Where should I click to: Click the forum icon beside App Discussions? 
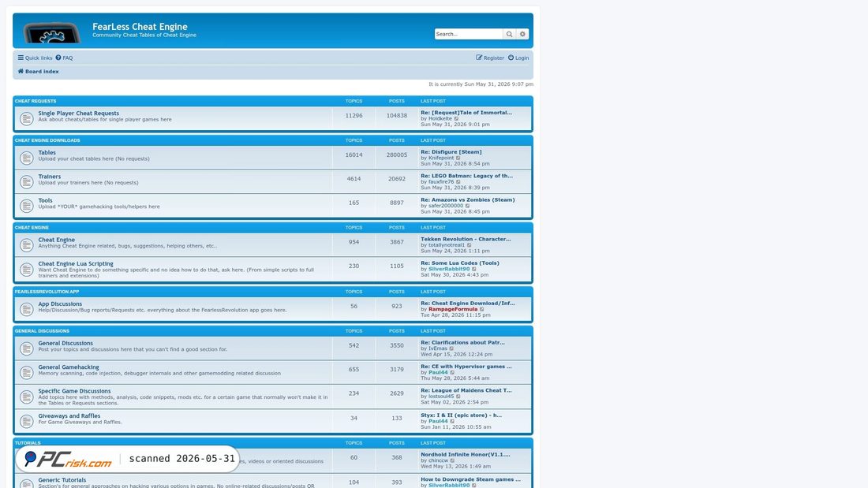tap(26, 309)
